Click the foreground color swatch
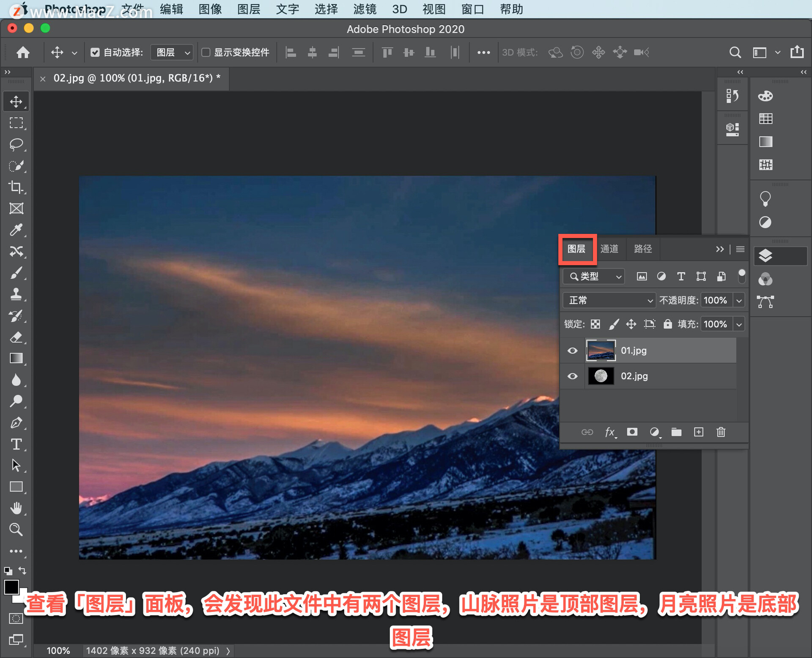Image resolution: width=812 pixels, height=658 pixels. 11,587
